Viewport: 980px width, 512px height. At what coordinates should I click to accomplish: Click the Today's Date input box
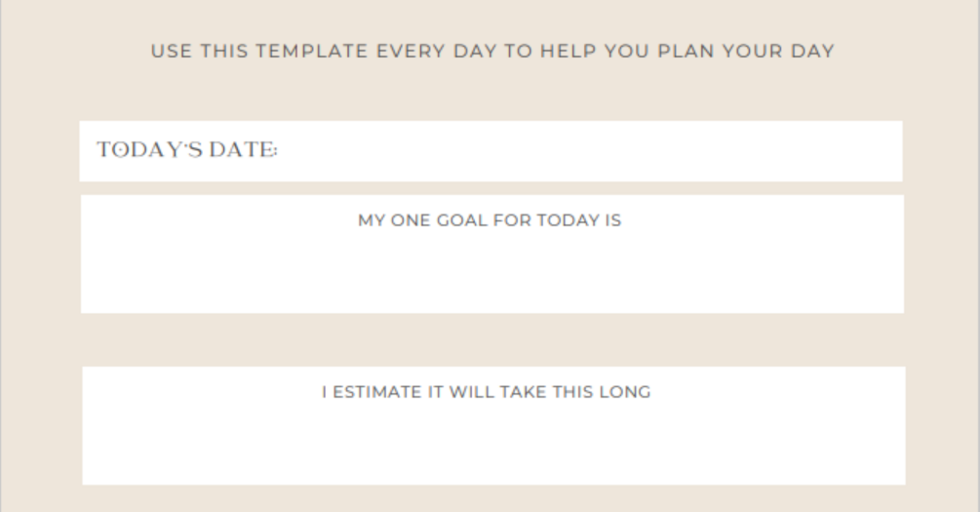[x=585, y=151]
